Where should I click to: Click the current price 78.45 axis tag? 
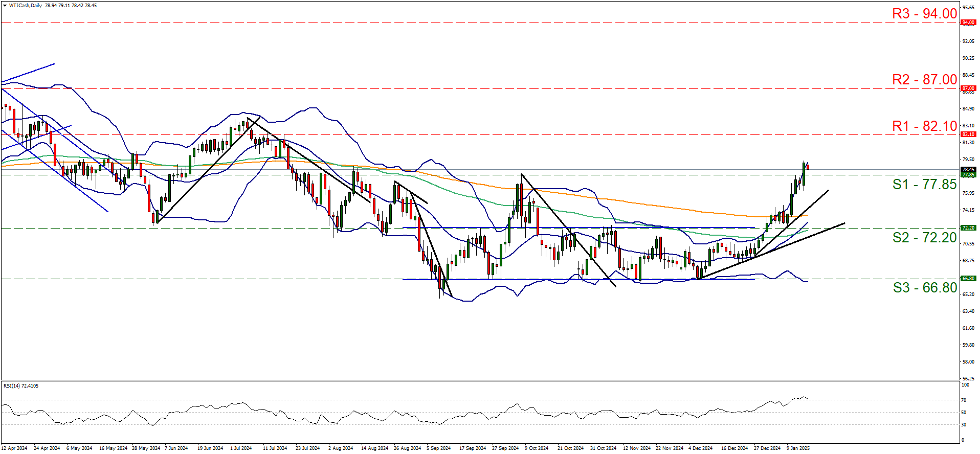coord(968,170)
